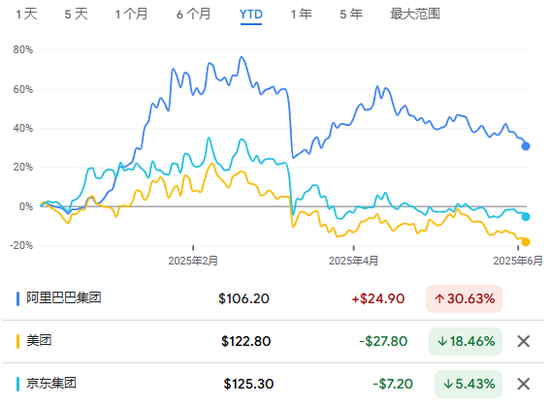Click the 2025年2月 axis label
This screenshot has height=404, width=550.
(x=193, y=261)
